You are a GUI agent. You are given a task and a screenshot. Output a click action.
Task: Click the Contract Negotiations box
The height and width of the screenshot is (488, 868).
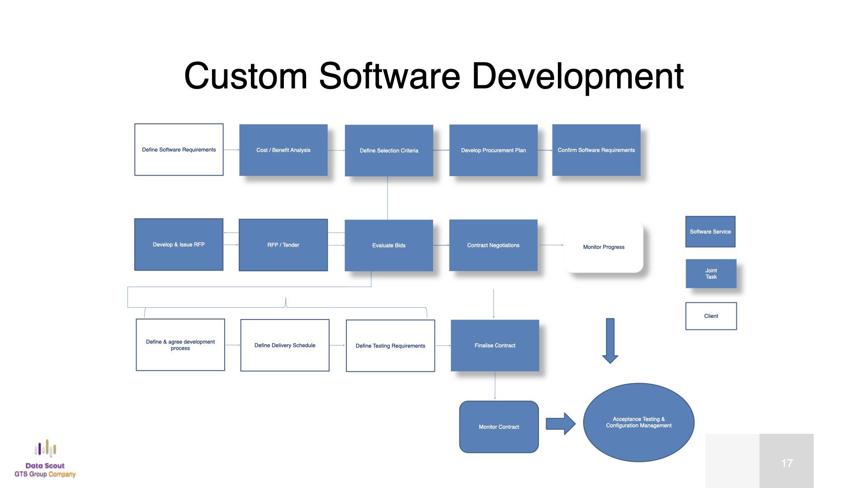click(x=493, y=245)
